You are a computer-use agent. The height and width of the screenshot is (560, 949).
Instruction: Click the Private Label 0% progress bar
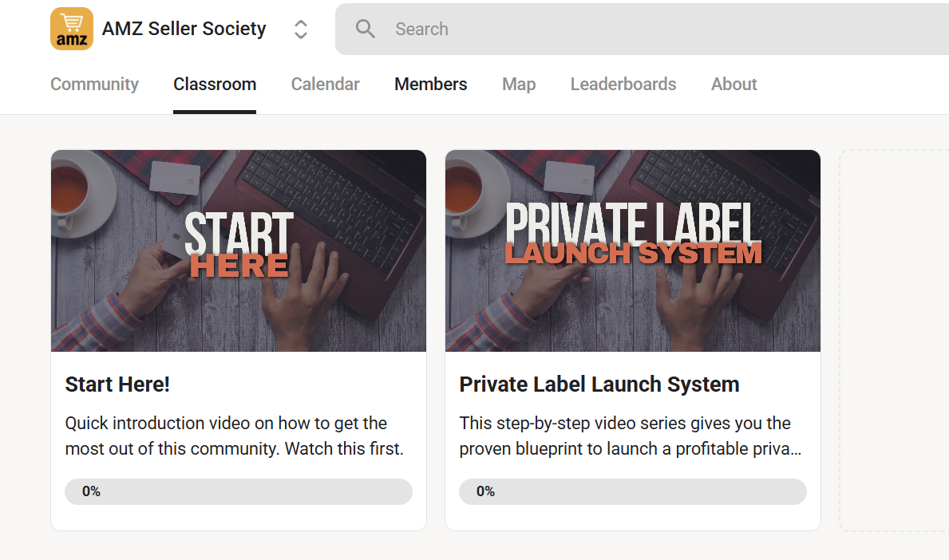point(632,491)
